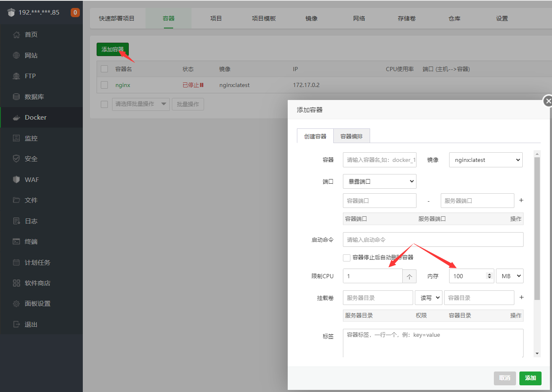Click the 批量操作 button

click(x=188, y=104)
